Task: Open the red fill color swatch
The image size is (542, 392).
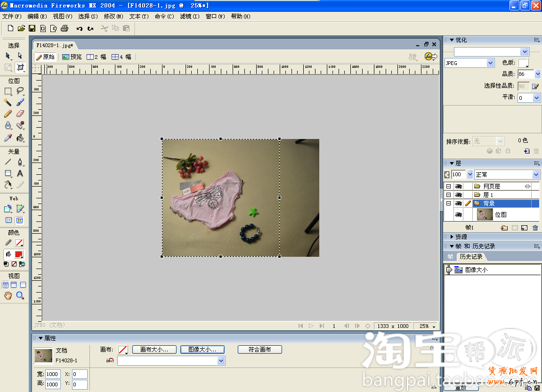Action: [x=19, y=254]
